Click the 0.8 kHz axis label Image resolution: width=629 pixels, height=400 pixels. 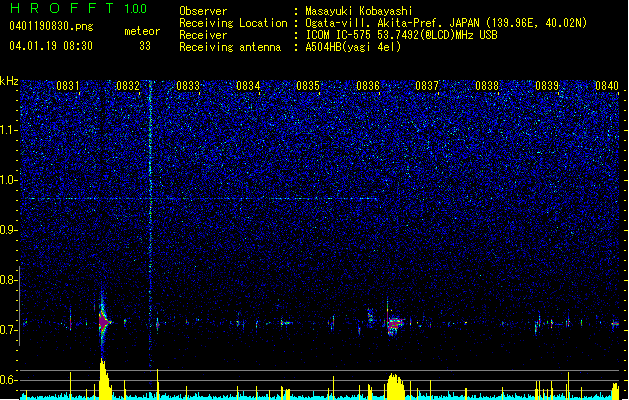[x=9, y=280]
